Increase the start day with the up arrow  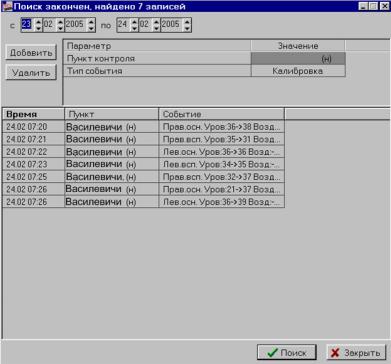click(x=38, y=21)
